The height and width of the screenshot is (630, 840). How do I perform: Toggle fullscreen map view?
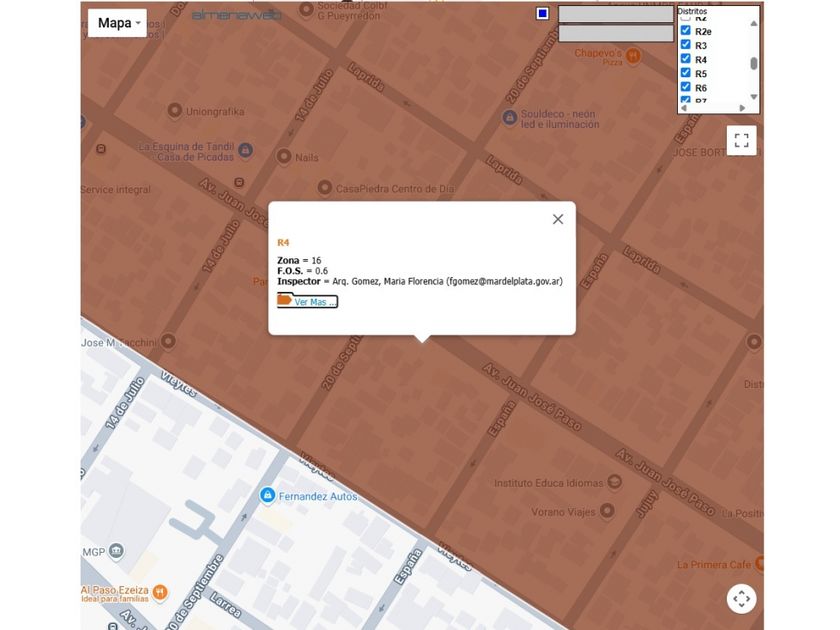coord(741,141)
